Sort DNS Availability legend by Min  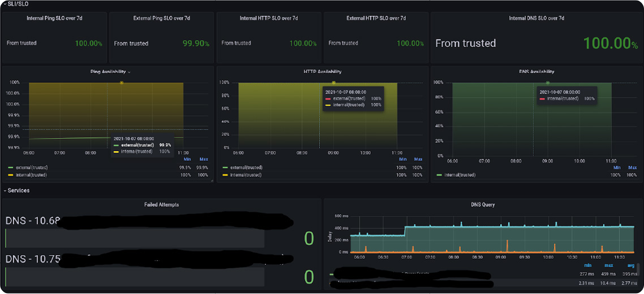(x=617, y=168)
